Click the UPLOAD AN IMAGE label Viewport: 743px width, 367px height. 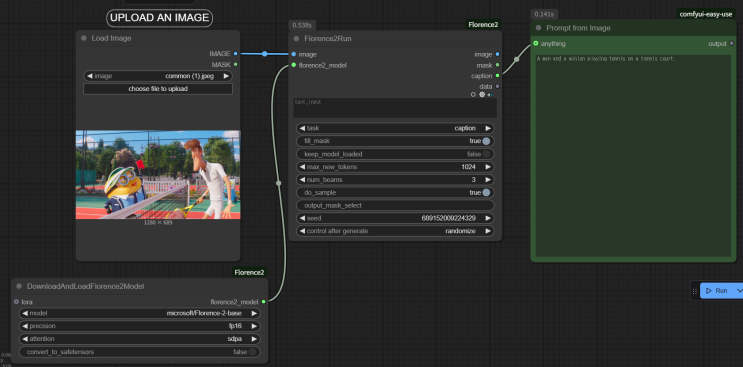159,18
